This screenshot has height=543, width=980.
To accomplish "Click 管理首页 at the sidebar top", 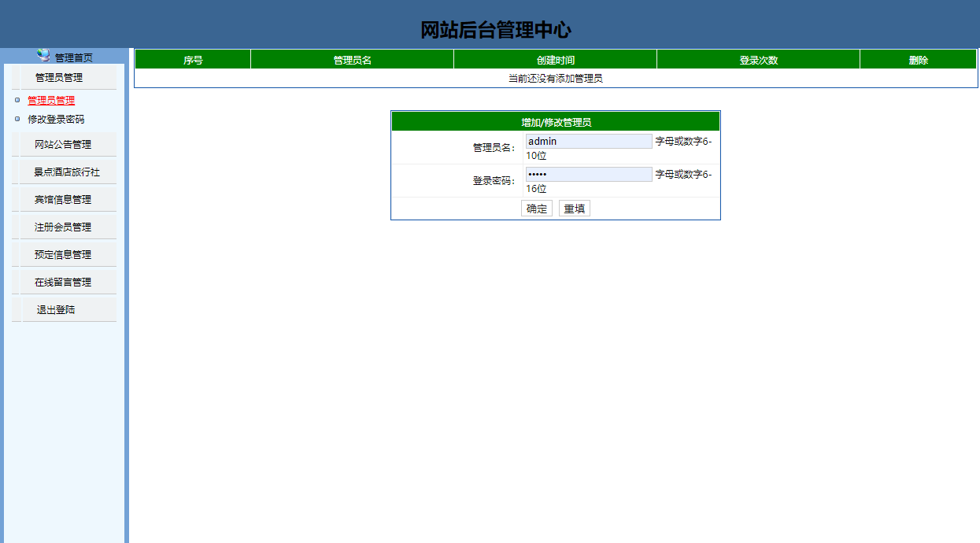I will click(72, 54).
